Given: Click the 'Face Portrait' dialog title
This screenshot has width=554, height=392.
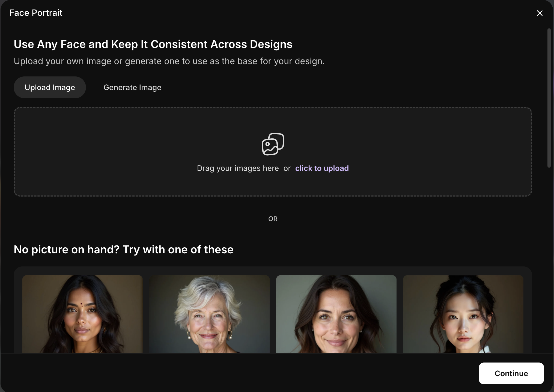Looking at the screenshot, I should 36,13.
